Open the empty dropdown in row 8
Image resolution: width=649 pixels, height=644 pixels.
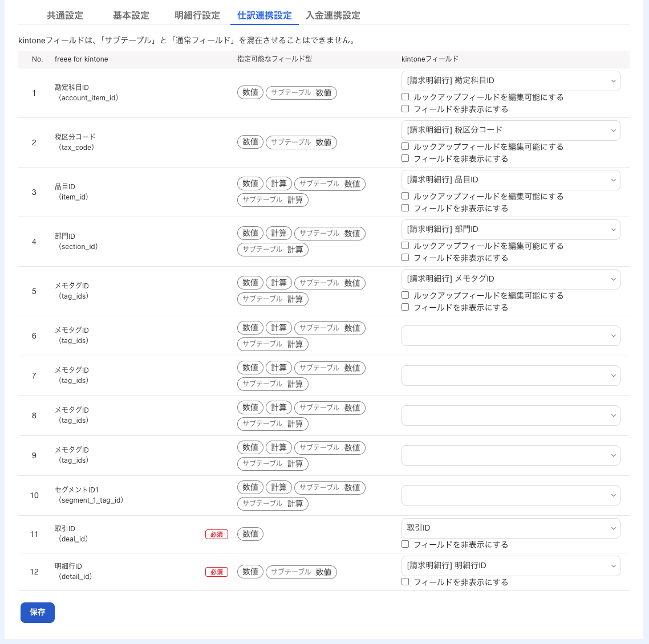[x=510, y=415]
